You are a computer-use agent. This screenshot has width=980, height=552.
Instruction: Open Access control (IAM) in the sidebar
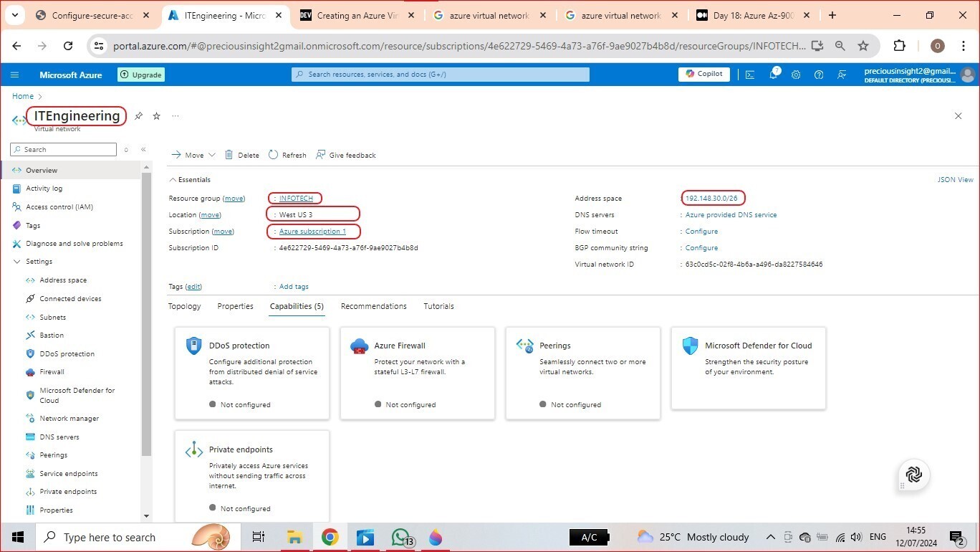coord(59,207)
